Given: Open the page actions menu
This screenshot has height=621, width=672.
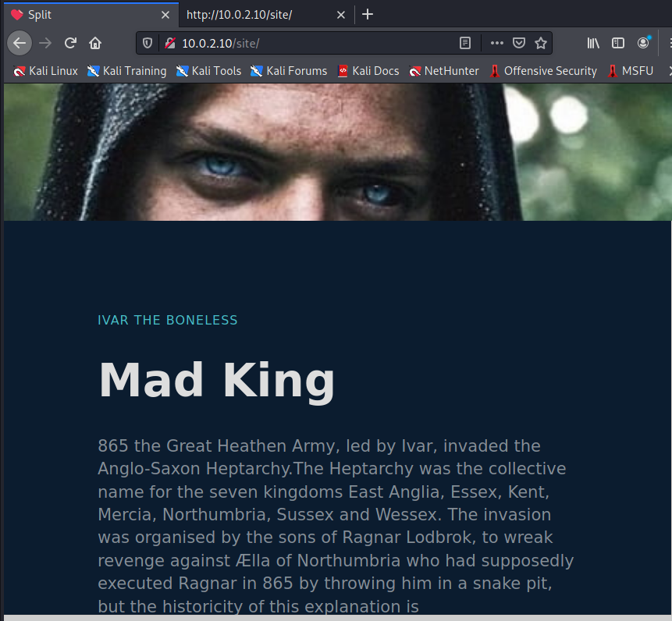Looking at the screenshot, I should pos(496,43).
